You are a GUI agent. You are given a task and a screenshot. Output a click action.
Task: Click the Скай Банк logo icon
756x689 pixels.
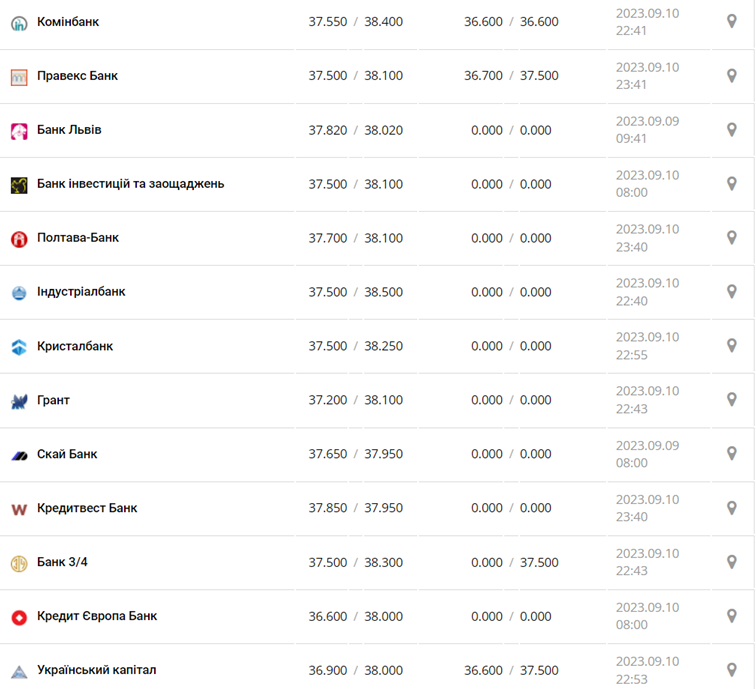[19, 455]
